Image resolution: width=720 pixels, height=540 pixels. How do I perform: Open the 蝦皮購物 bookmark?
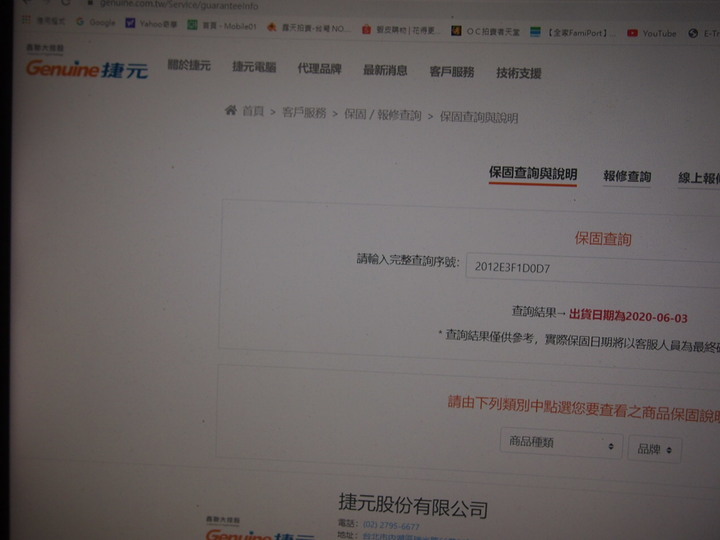pyautogui.click(x=401, y=30)
